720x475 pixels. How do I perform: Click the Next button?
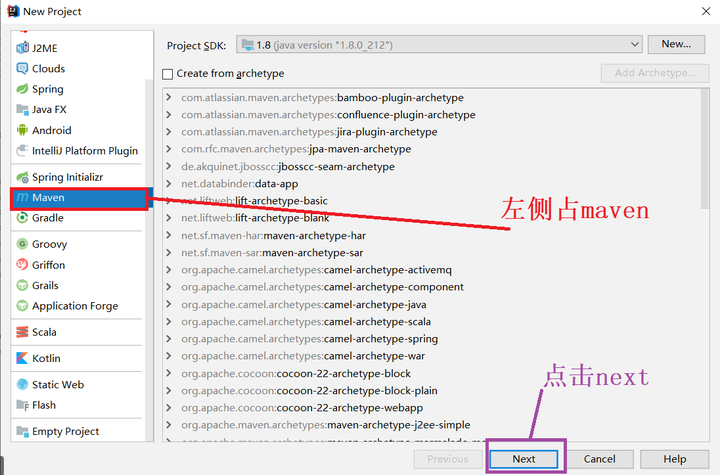point(524,459)
